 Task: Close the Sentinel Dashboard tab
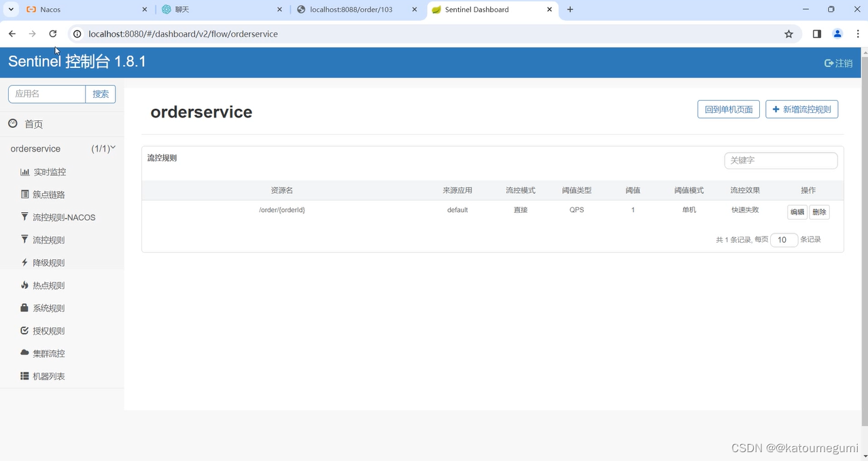pos(550,10)
